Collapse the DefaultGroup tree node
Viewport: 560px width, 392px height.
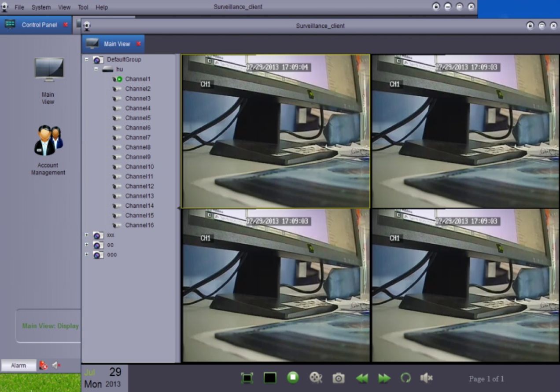[87, 59]
